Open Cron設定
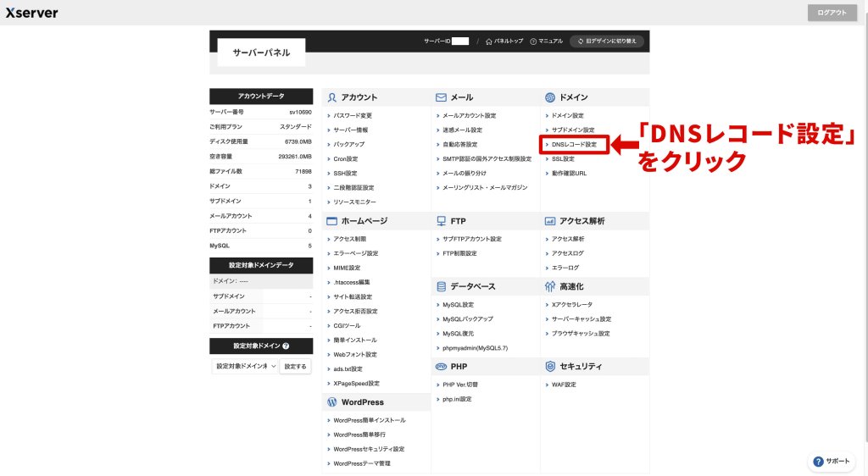868x476 pixels. click(346, 158)
